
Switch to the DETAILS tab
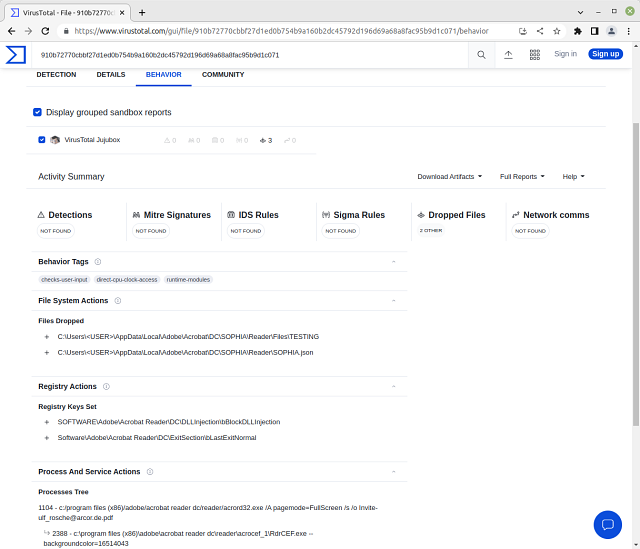click(x=111, y=75)
